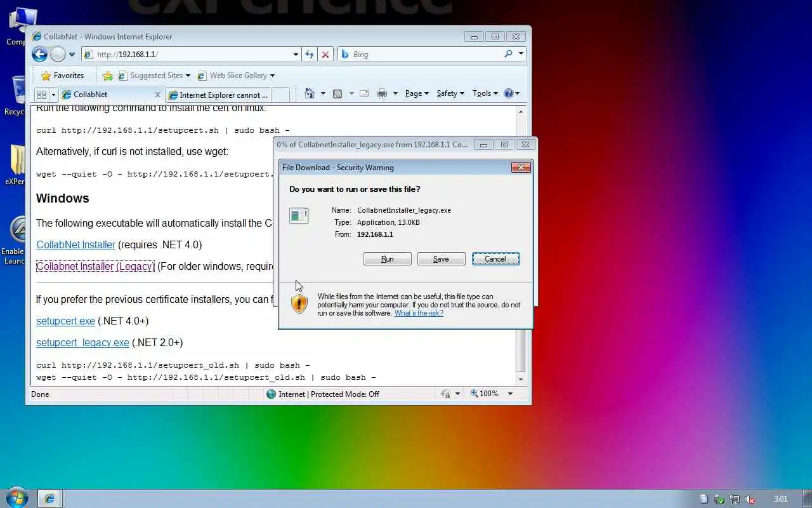The height and width of the screenshot is (508, 812).
Task: Open the Page menu
Action: (x=417, y=93)
